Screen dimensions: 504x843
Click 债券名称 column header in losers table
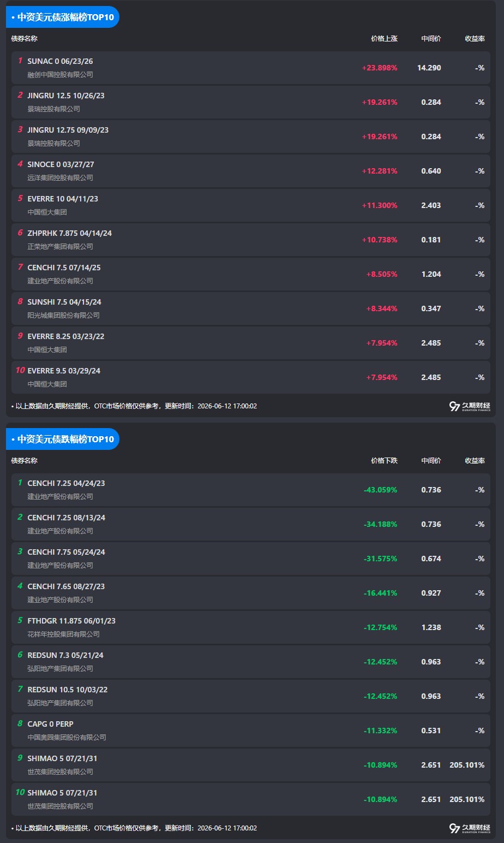[25, 461]
